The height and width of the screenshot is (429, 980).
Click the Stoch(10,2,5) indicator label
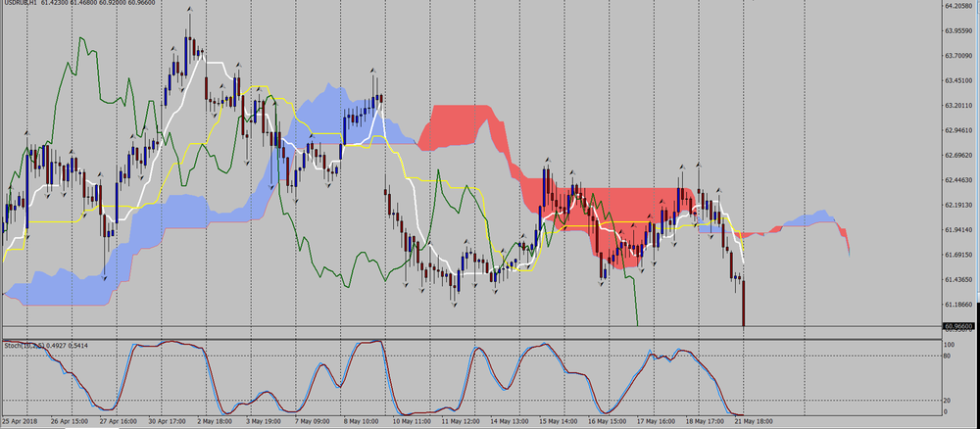click(x=24, y=345)
